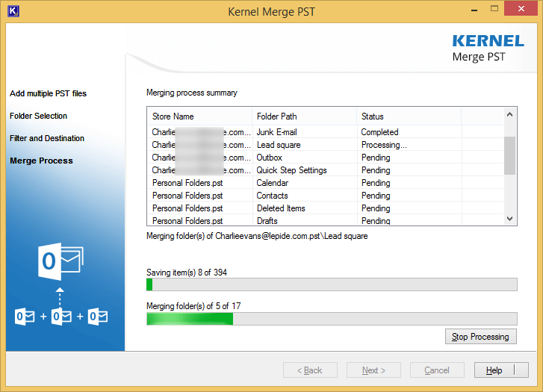Click the Saving items progress bar

(332, 284)
